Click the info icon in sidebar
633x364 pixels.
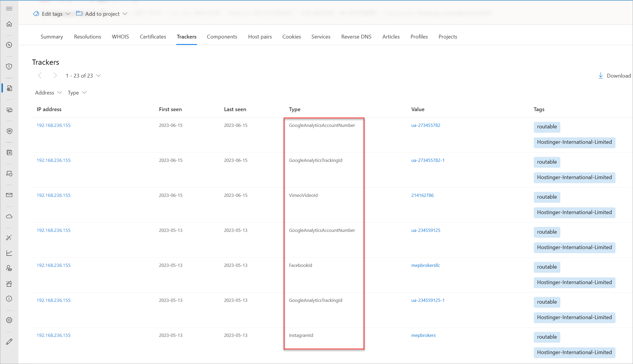9,299
